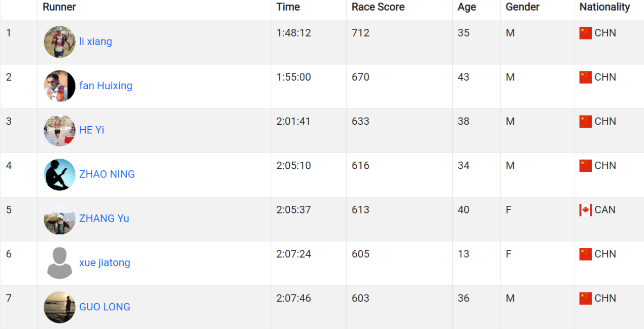View xue jiatong's runner profile
The image size is (644, 329).
click(x=105, y=263)
